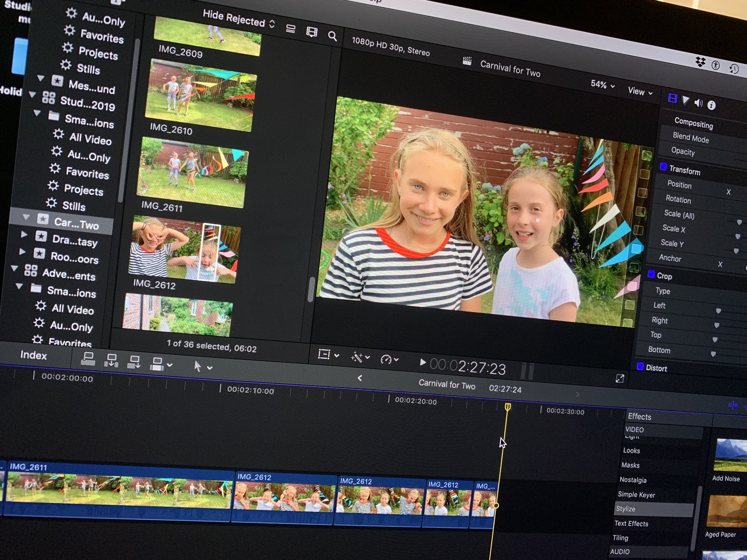Toggle the Distort checkbox
The width and height of the screenshot is (747, 560).
640,366
